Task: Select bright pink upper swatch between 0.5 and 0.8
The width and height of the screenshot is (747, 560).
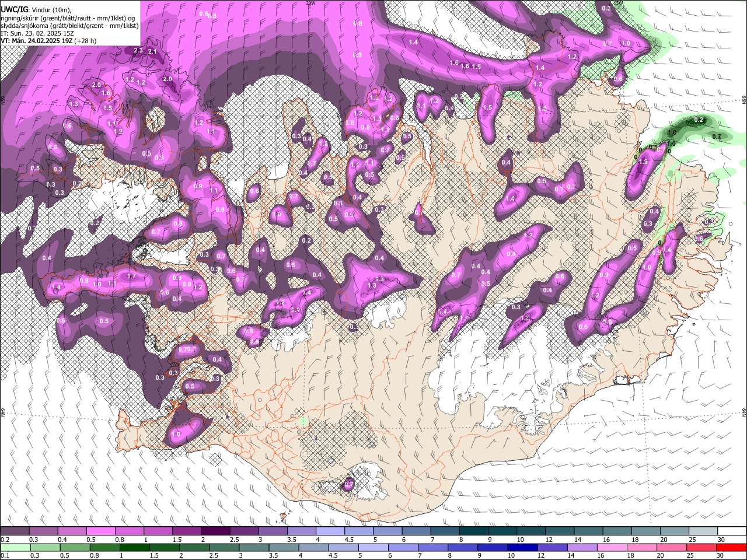Action: [x=100, y=531]
